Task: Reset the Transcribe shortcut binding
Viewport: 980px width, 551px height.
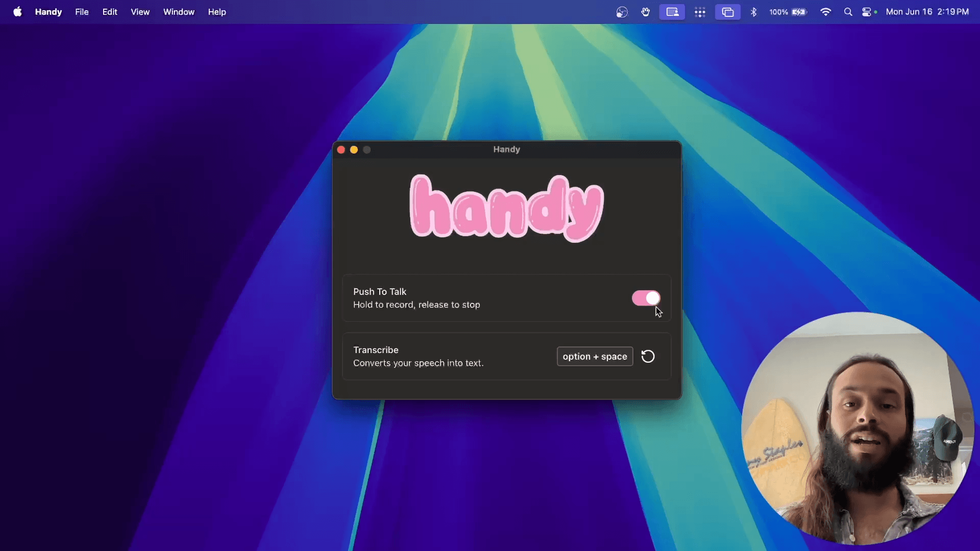Action: [648, 356]
